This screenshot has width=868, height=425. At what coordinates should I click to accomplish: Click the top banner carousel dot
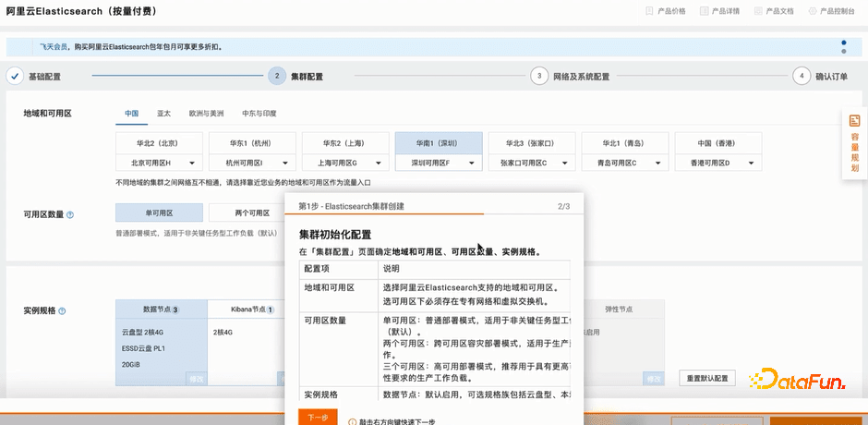844,42
